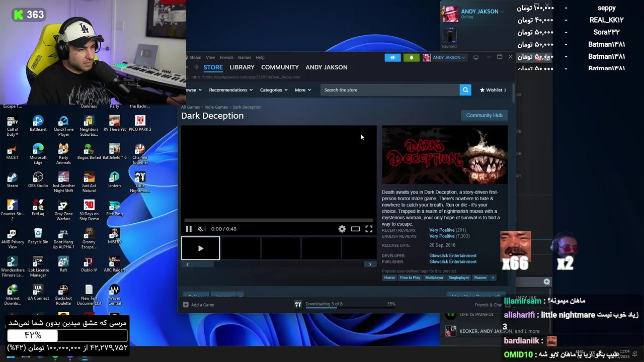Click the Add a Game plus icon
644x362 pixels.
click(186, 305)
